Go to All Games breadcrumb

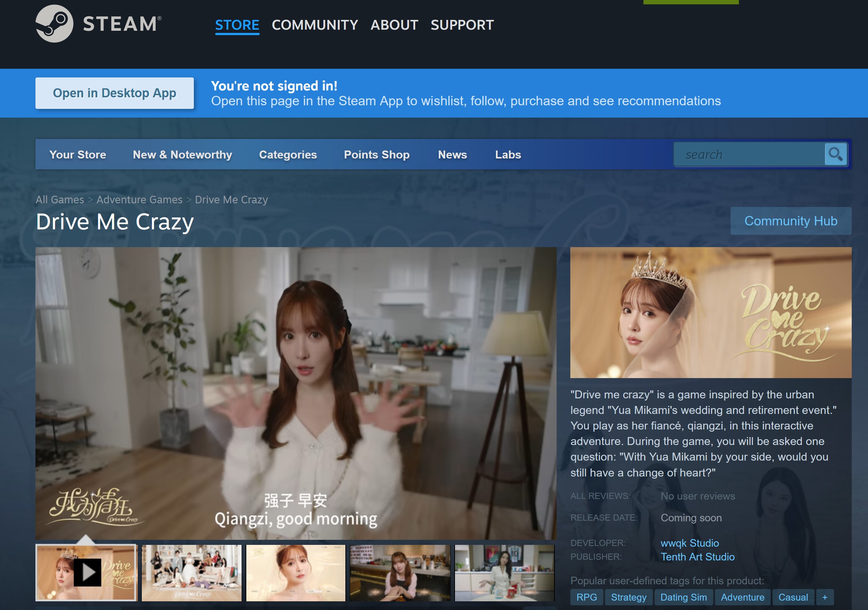point(60,199)
